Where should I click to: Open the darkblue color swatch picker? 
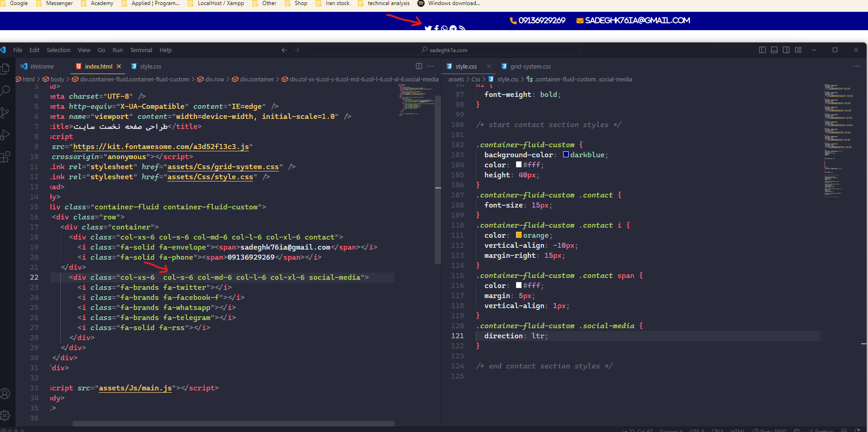click(566, 155)
